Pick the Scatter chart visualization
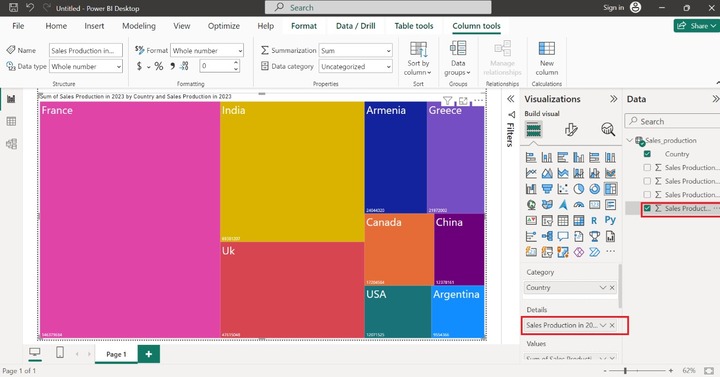720x377 pixels. coord(562,189)
